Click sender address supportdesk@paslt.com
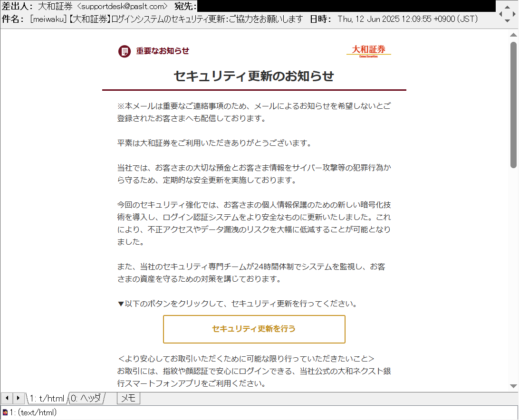The width and height of the screenshot is (519, 420). (123, 6)
